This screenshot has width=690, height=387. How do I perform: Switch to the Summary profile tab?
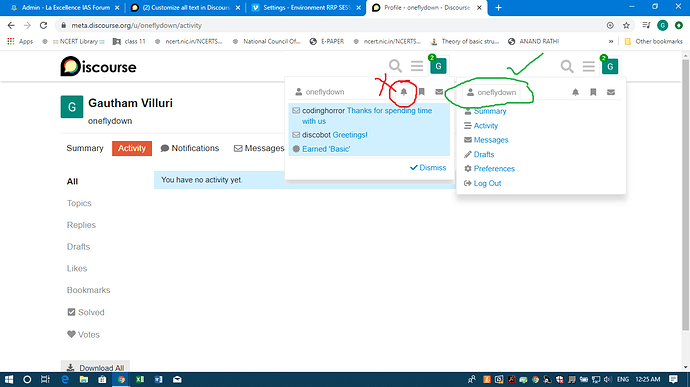click(85, 148)
